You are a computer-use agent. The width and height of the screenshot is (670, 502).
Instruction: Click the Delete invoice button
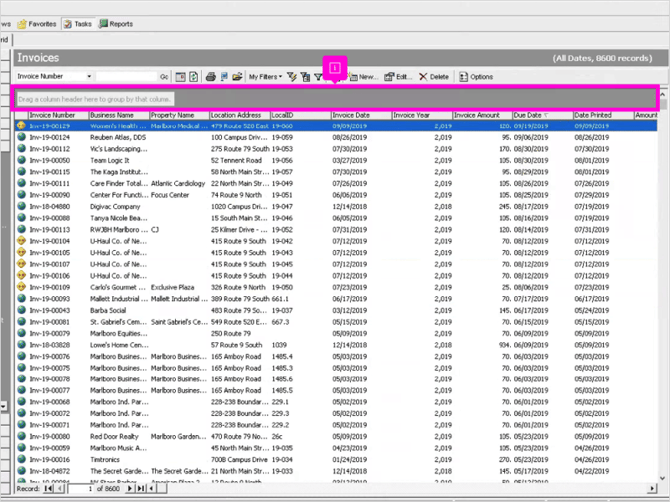coord(434,77)
